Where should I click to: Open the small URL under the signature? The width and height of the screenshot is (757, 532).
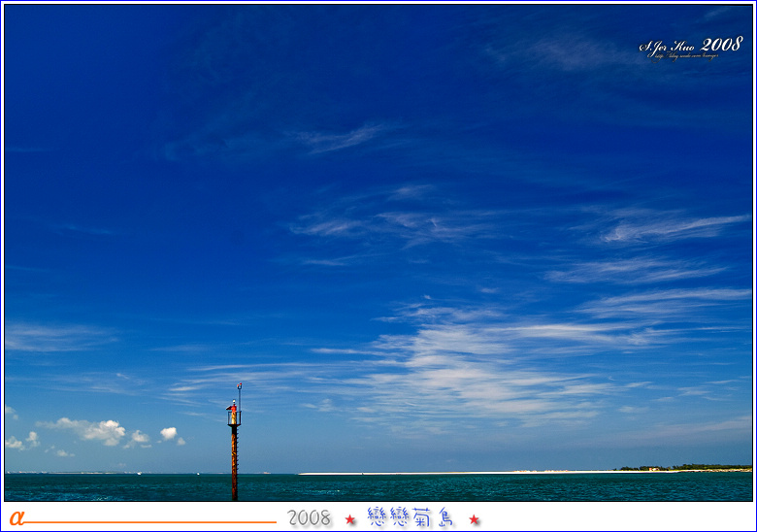pos(678,56)
